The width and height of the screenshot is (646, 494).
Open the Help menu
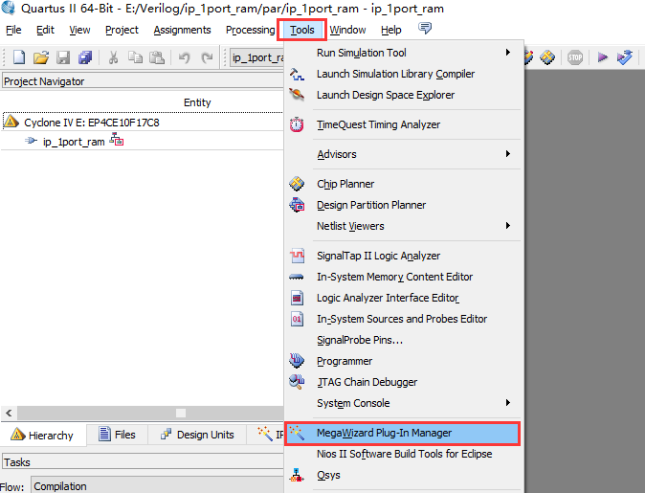coord(391,30)
